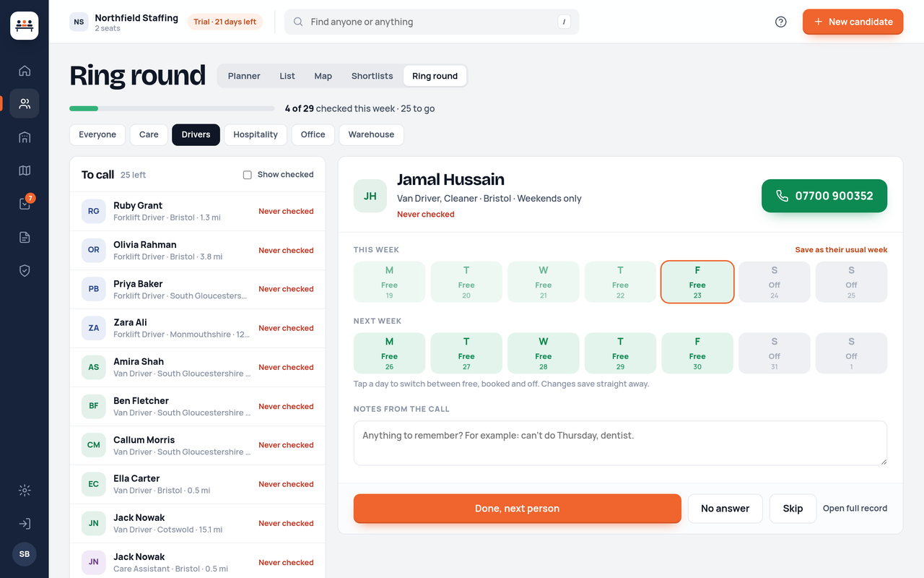Click into the Notes from the call box
This screenshot has width=924, height=578.
coord(620,443)
